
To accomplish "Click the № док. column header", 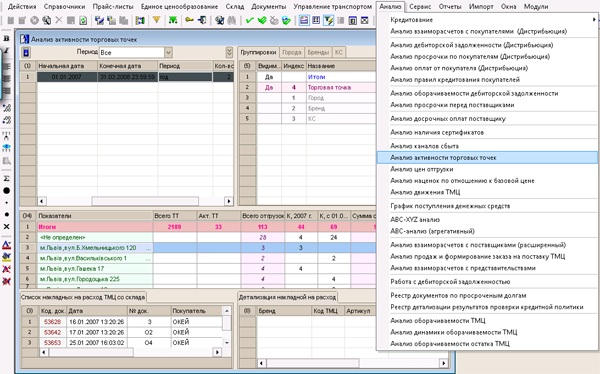I will pyautogui.click(x=149, y=311).
